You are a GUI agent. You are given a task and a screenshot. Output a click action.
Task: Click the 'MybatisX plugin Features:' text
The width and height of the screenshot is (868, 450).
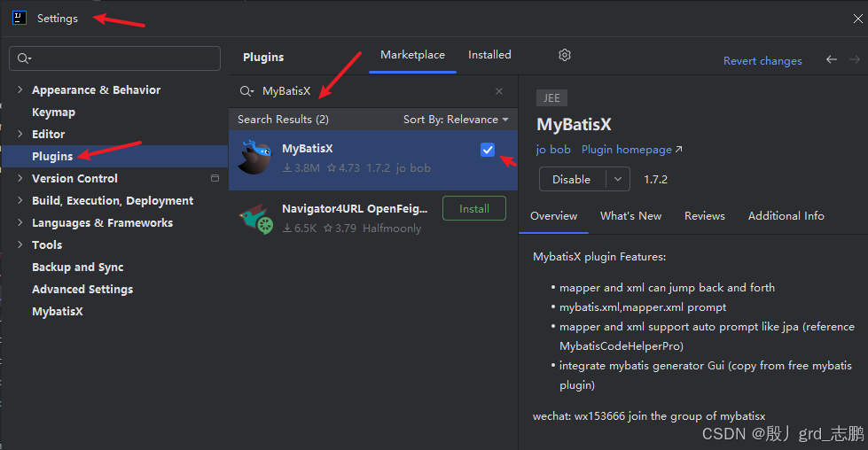pos(599,257)
